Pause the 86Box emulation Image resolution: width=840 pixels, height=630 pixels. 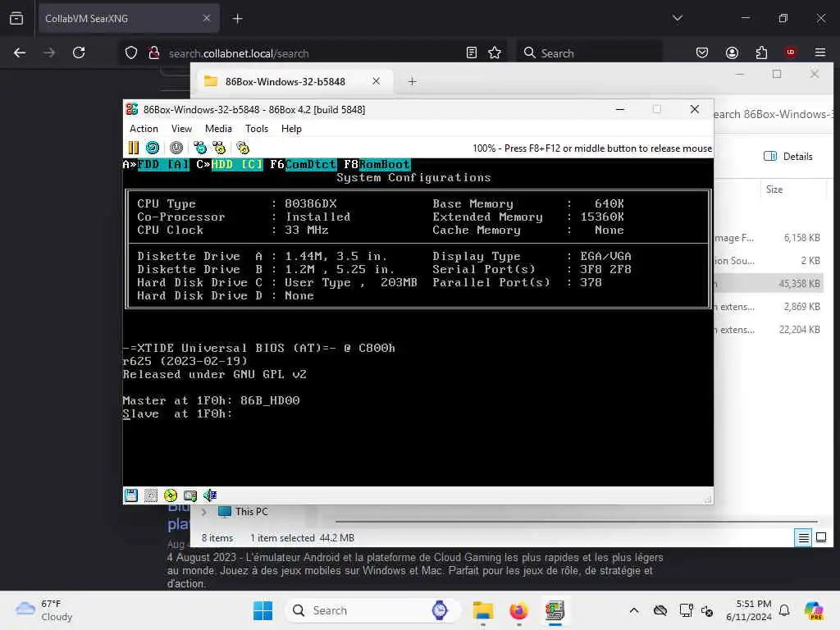tap(134, 148)
